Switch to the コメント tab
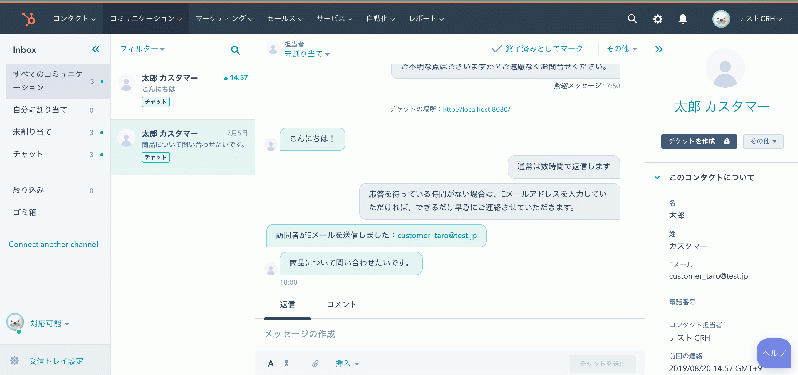 click(341, 304)
